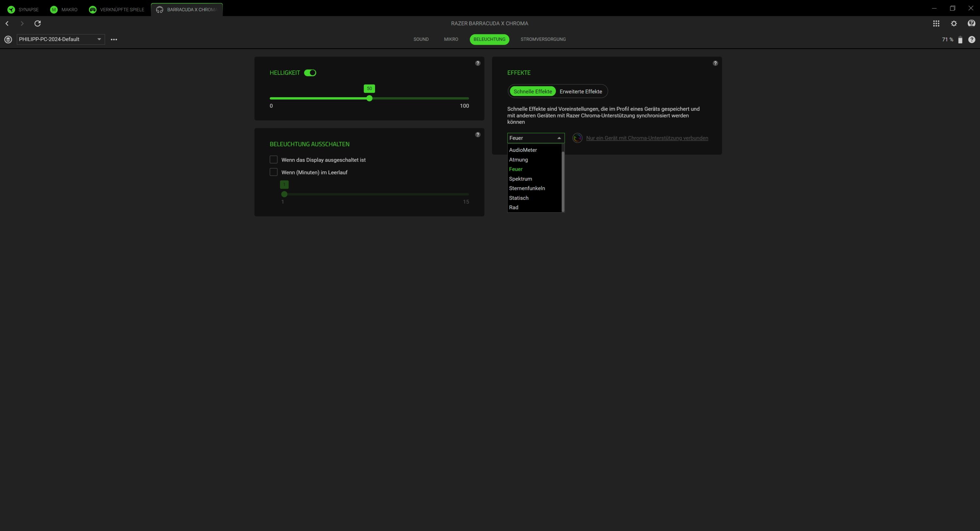980x531 pixels.
Task: Switch to Erweiterte Effekte
Action: (580, 92)
